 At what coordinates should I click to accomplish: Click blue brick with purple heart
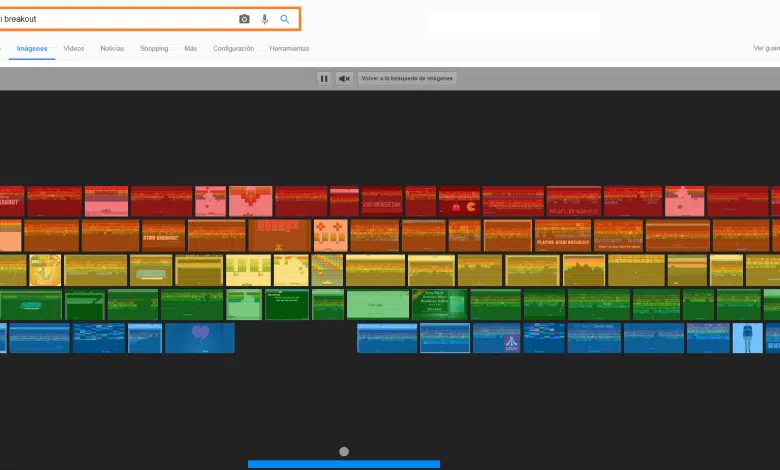tap(200, 338)
